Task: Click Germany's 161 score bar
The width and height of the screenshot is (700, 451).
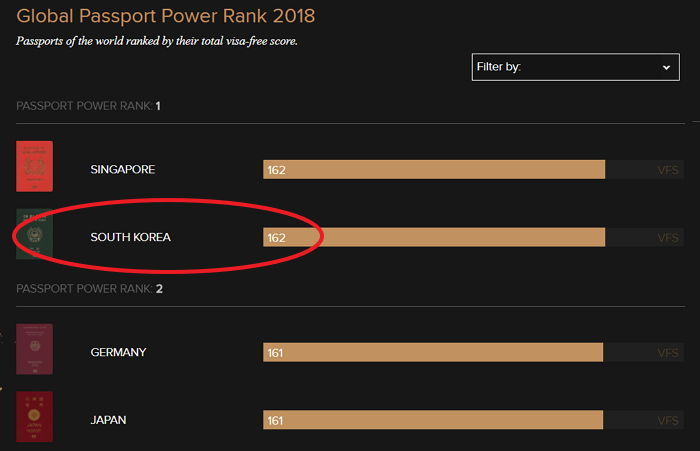Action: pyautogui.click(x=433, y=352)
